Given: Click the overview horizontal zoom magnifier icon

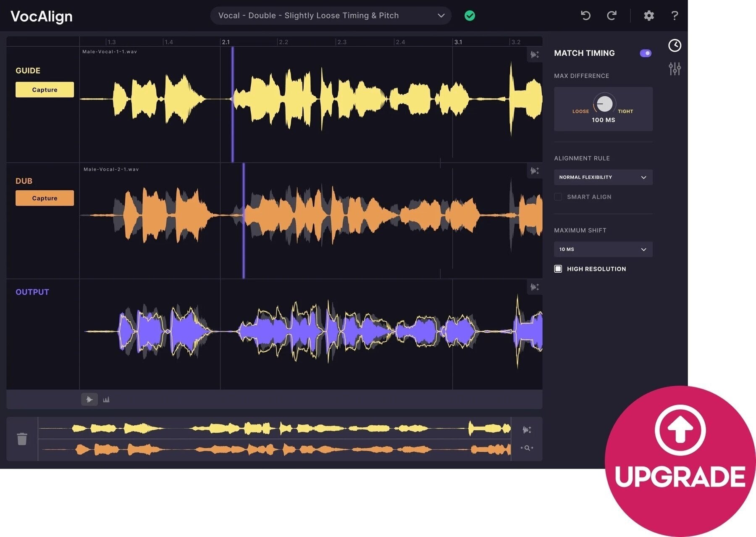Looking at the screenshot, I should point(527,448).
